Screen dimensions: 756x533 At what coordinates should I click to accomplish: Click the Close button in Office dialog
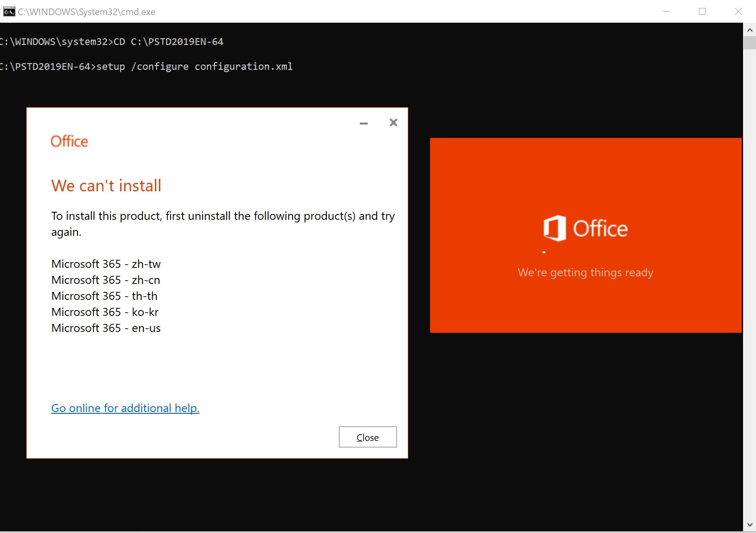pos(368,437)
